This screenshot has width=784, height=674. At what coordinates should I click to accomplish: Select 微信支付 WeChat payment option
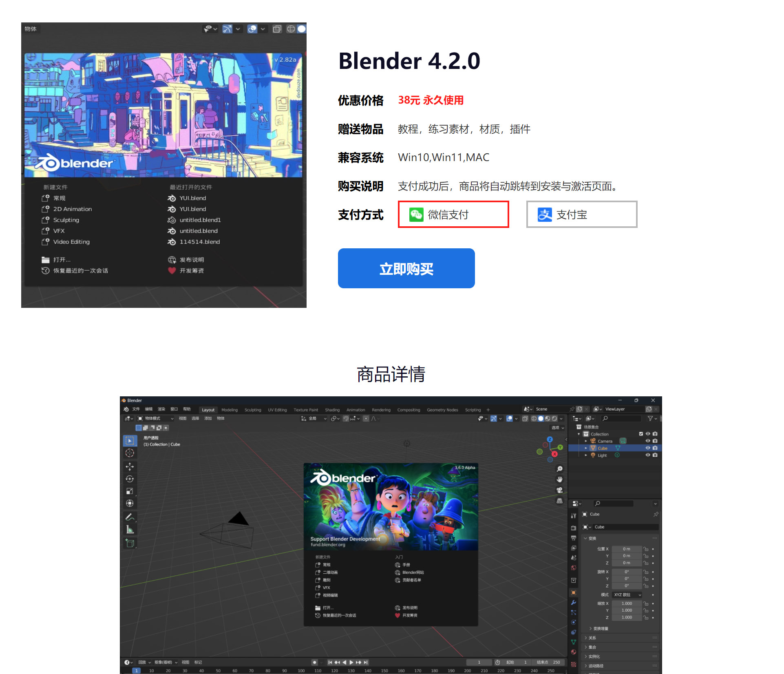point(453,214)
